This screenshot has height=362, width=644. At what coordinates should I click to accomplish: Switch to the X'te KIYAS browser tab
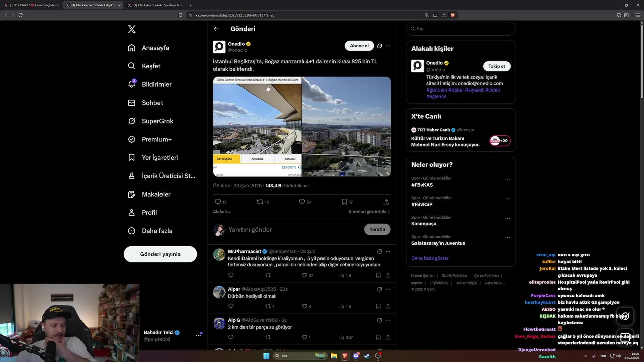[x=31, y=5]
